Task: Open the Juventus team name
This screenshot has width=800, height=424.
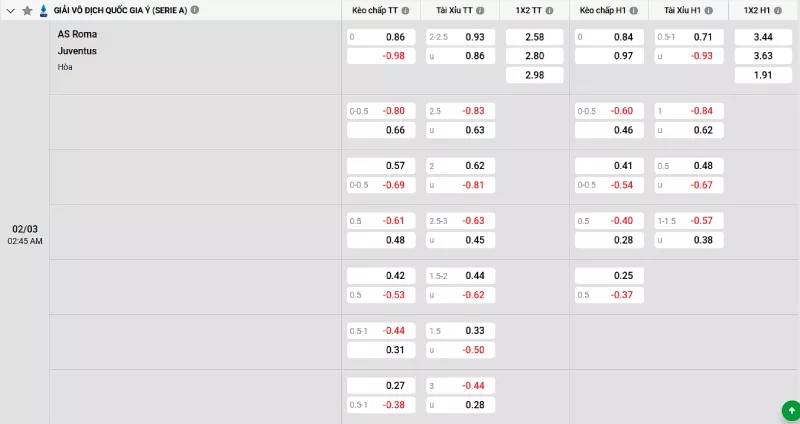Action: pos(77,50)
